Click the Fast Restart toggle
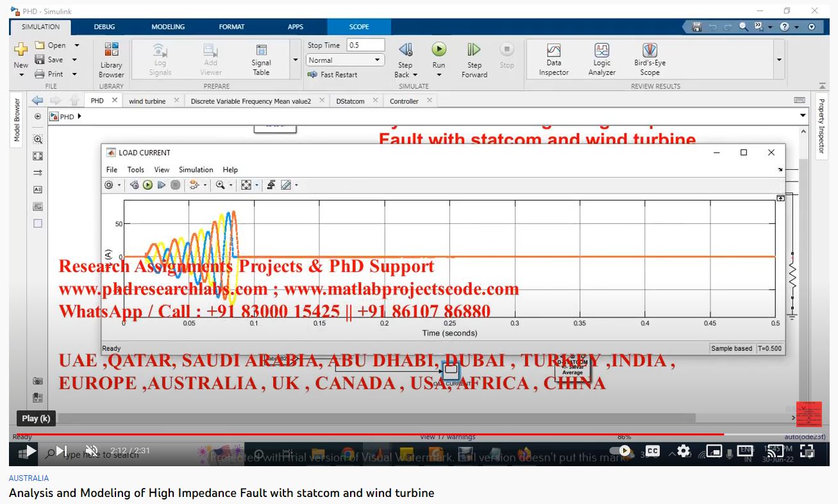 pyautogui.click(x=332, y=74)
